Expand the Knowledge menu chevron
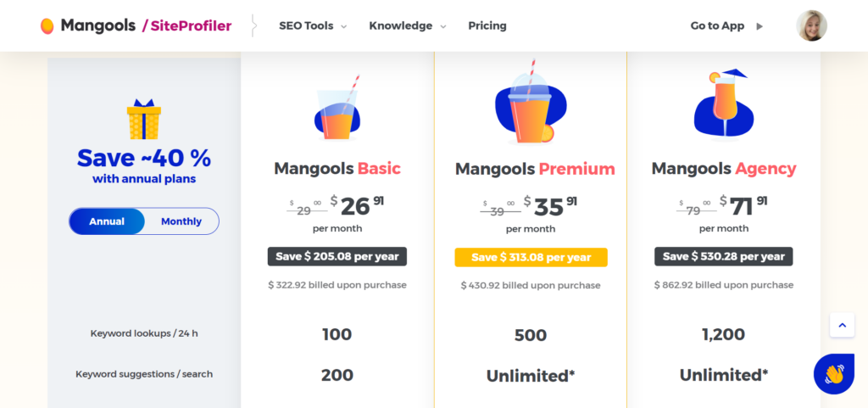 (x=442, y=26)
